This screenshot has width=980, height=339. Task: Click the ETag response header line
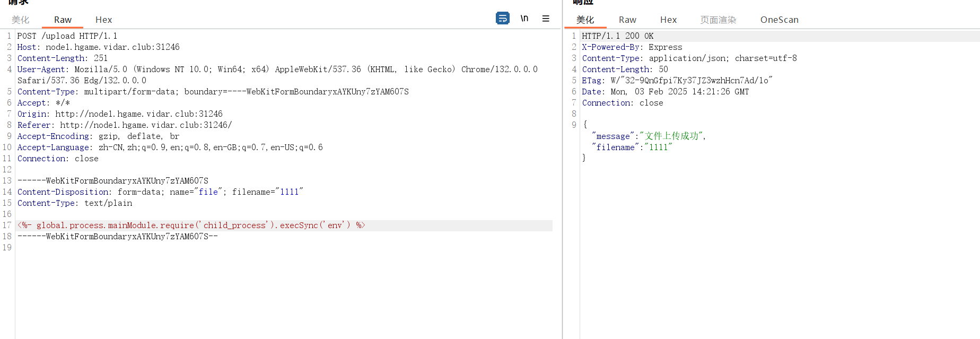coord(677,81)
